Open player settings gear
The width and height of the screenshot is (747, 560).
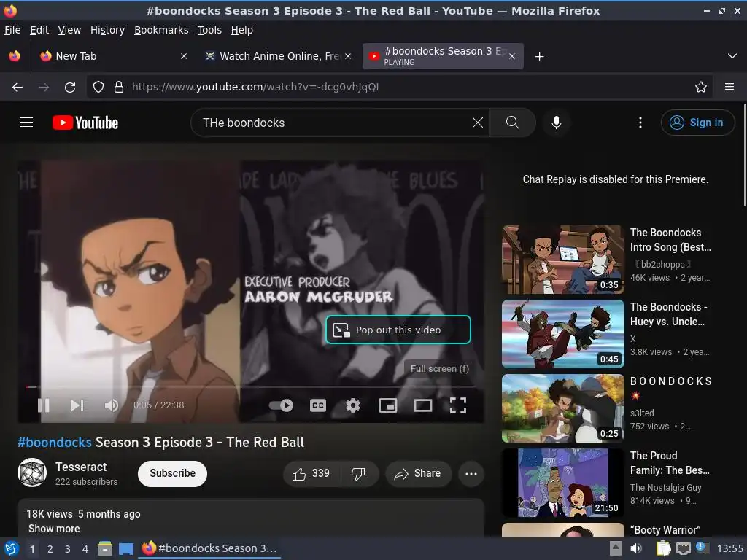point(353,405)
